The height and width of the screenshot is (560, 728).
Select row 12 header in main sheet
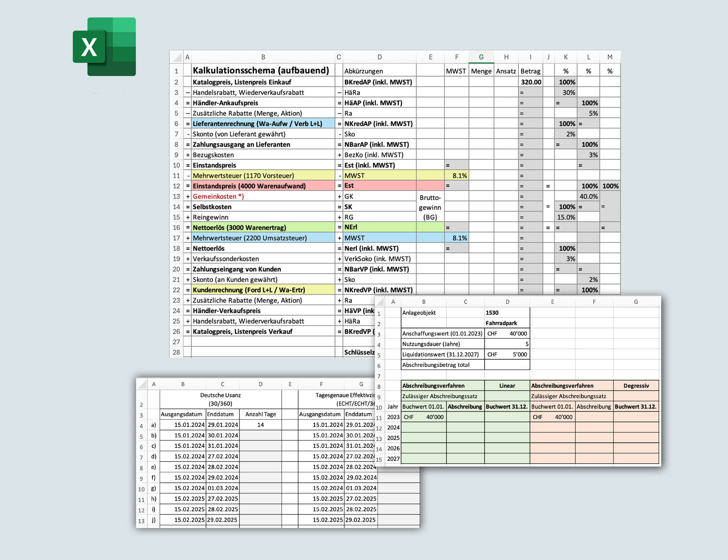(x=177, y=186)
